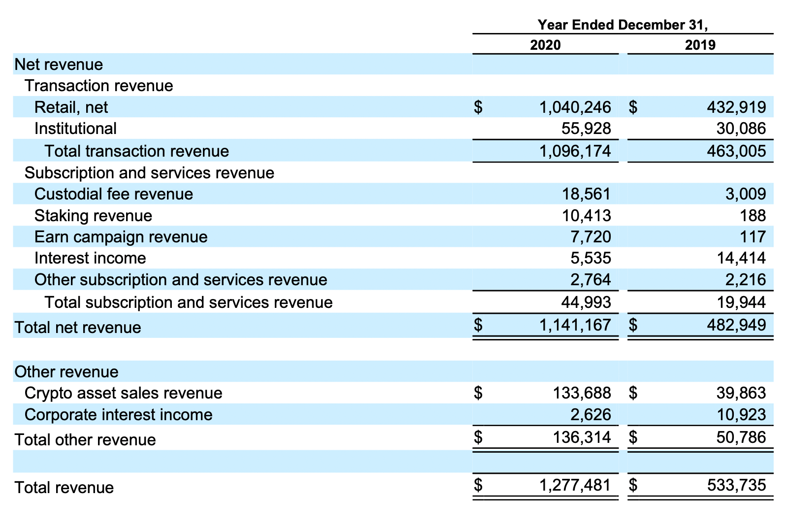This screenshot has width=788, height=532.
Task: Select total revenue figure 533,735
Action: point(736,485)
